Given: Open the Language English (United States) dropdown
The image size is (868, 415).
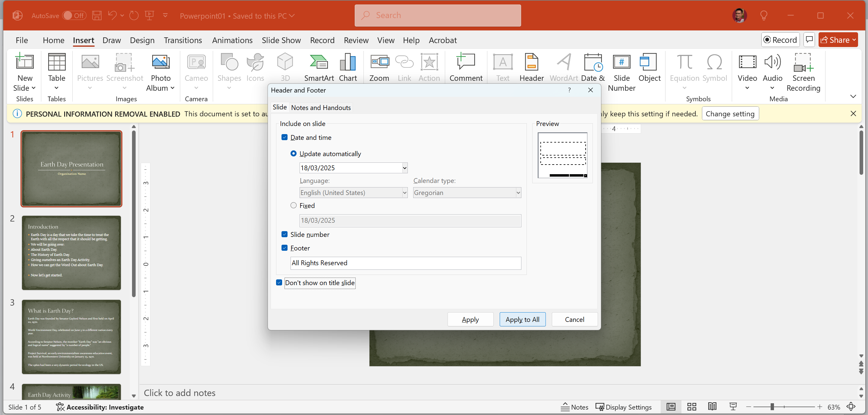Looking at the screenshot, I should click(404, 193).
